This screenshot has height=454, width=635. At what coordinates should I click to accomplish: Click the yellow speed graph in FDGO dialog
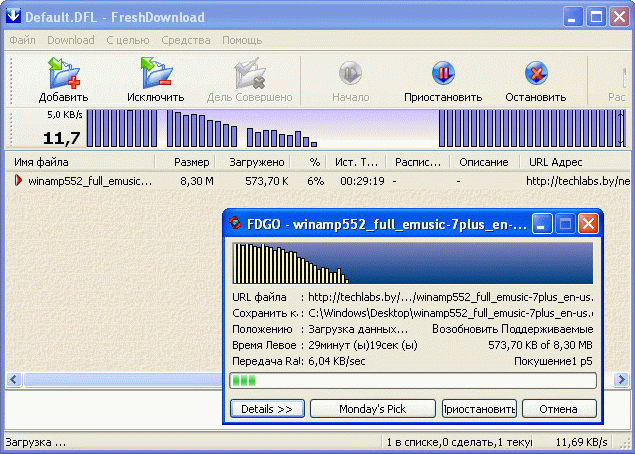413,263
